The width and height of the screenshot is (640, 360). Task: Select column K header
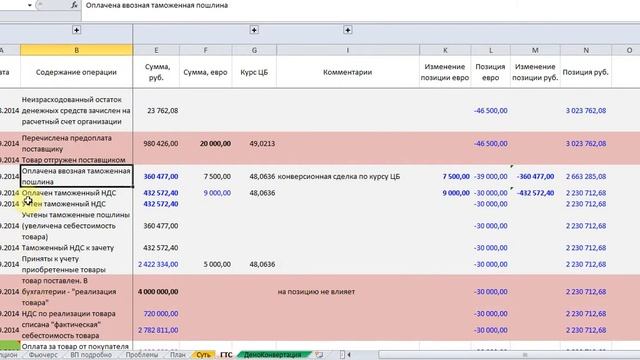(x=445, y=50)
